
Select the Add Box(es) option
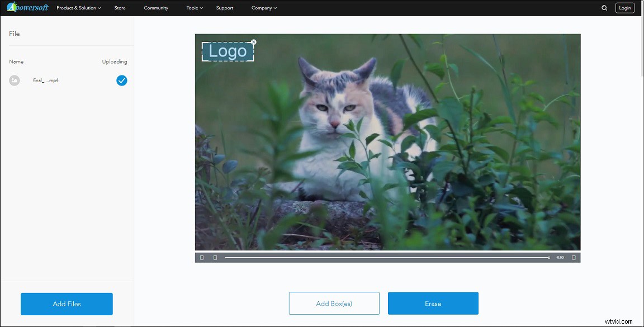click(x=334, y=302)
